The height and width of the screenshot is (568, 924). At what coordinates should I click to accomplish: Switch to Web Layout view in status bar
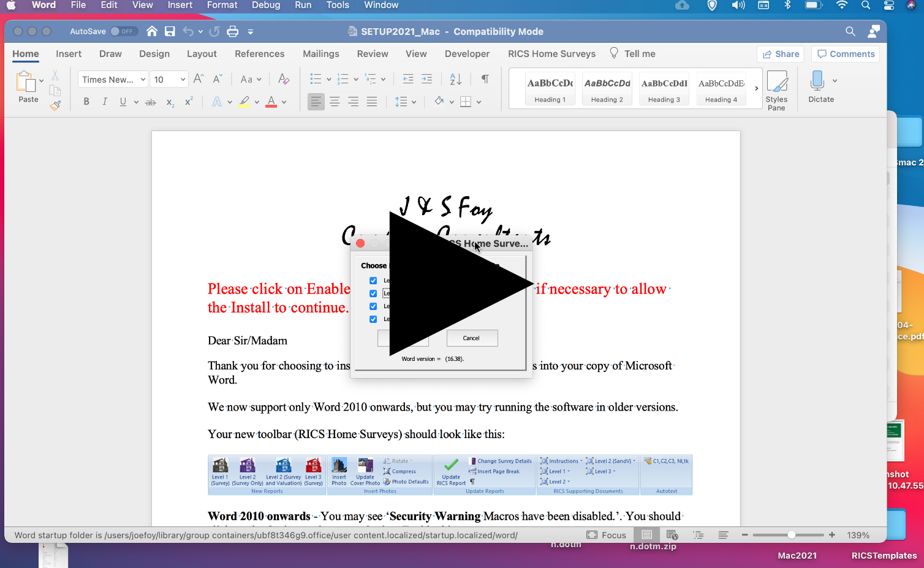[672, 535]
